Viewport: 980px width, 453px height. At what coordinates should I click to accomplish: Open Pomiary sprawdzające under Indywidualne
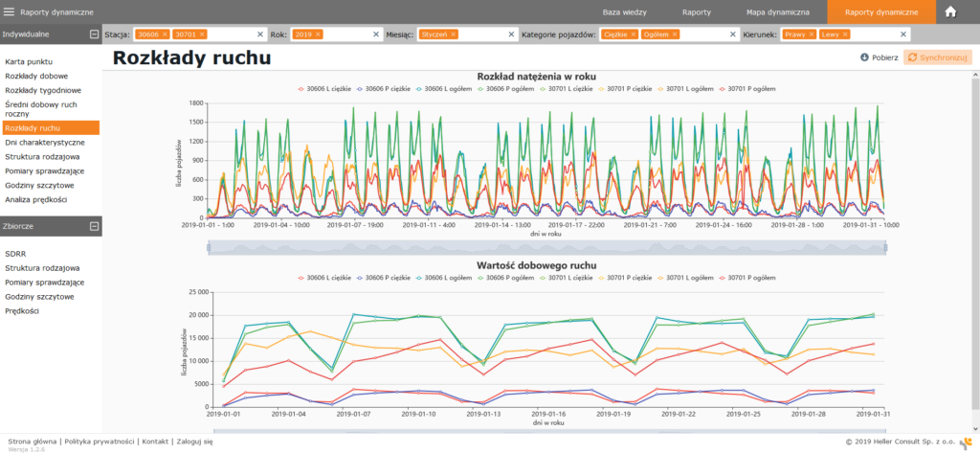[44, 170]
